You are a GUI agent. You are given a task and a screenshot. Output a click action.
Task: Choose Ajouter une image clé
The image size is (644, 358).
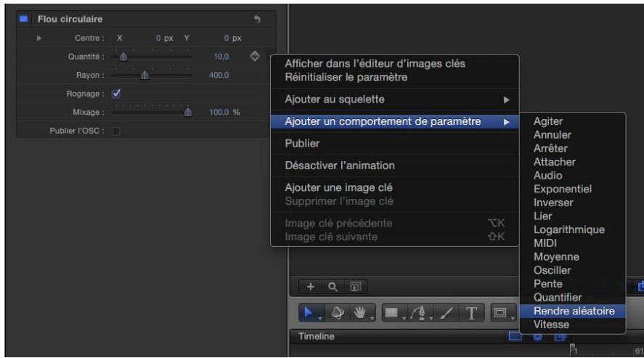click(395, 187)
